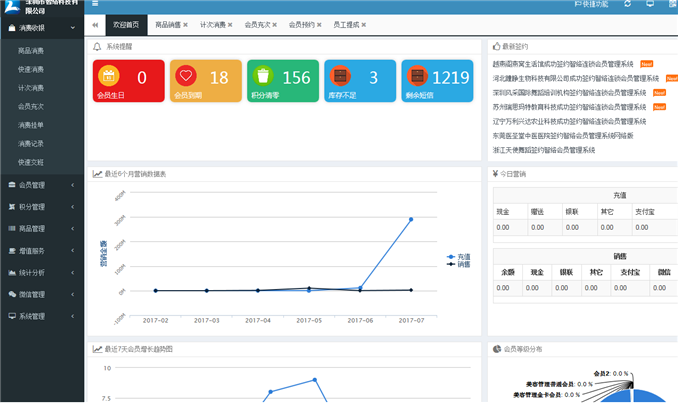Click the double-arrow tab scroll-left icon
678x403 pixels.
[x=95, y=23]
